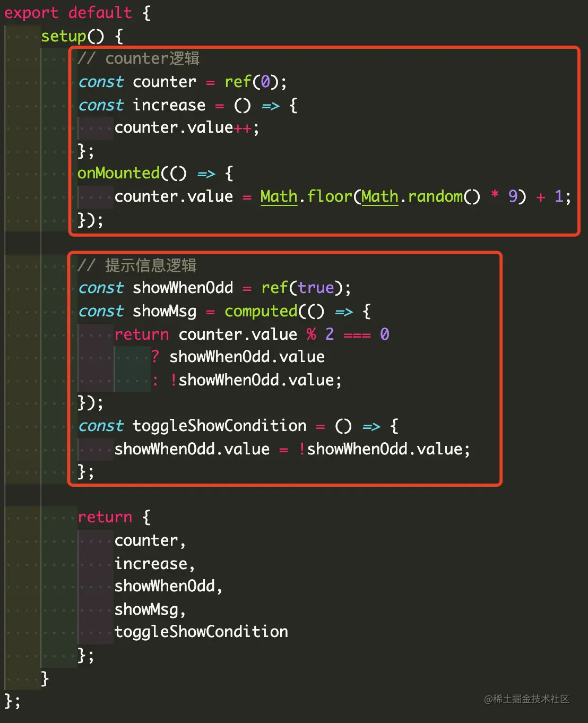This screenshot has height=723, width=588.
Task: Click the line "return counter.value % 2 === 0"
Action: click(x=252, y=334)
